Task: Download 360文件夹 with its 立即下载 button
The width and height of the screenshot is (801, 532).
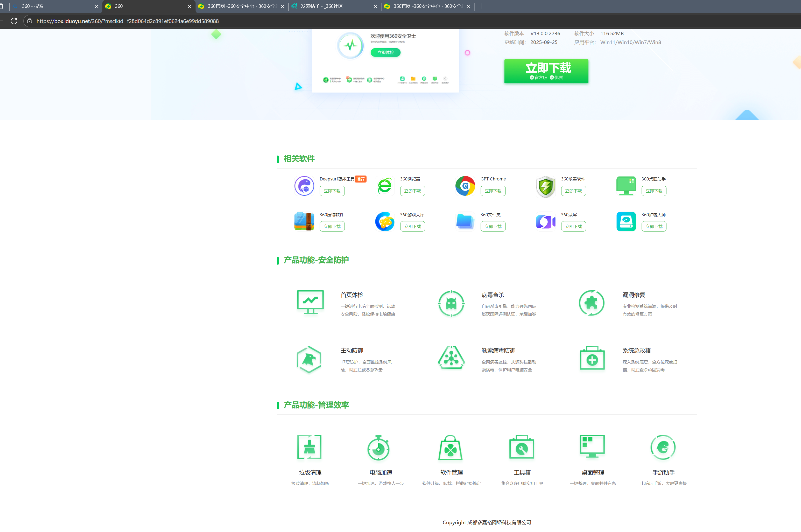Action: pyautogui.click(x=493, y=226)
